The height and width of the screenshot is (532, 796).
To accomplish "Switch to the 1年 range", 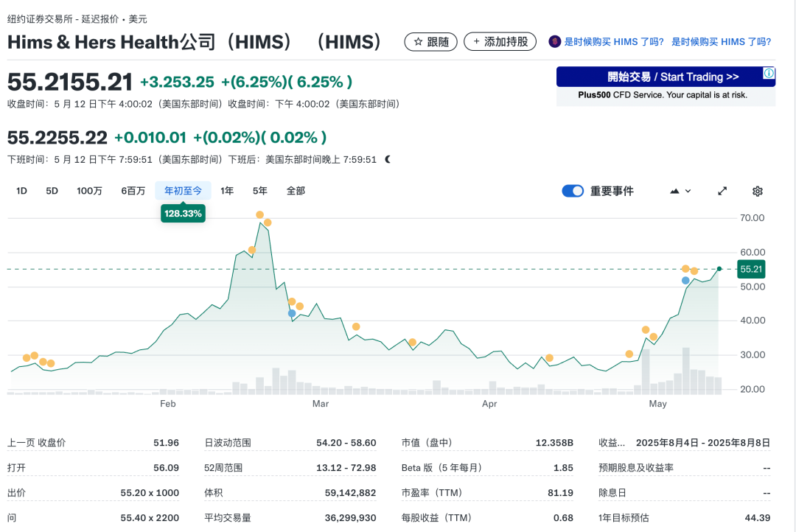I will [227, 191].
